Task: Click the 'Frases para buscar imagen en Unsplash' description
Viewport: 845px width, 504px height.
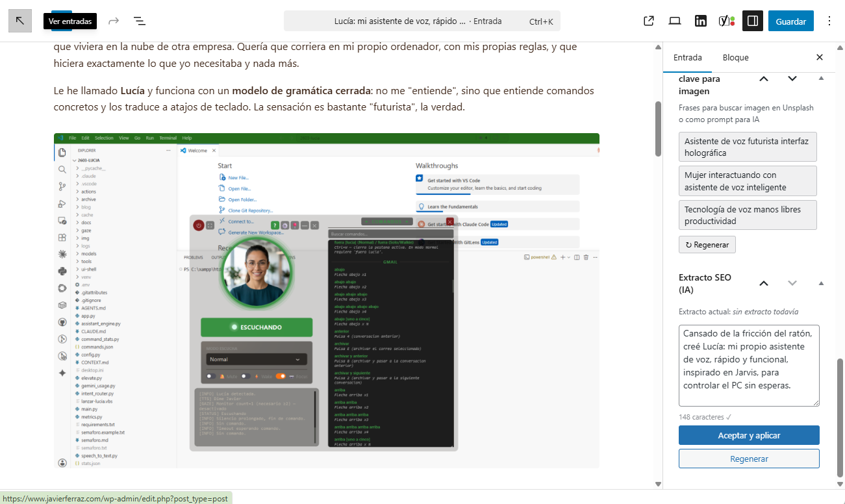Action: click(x=746, y=114)
